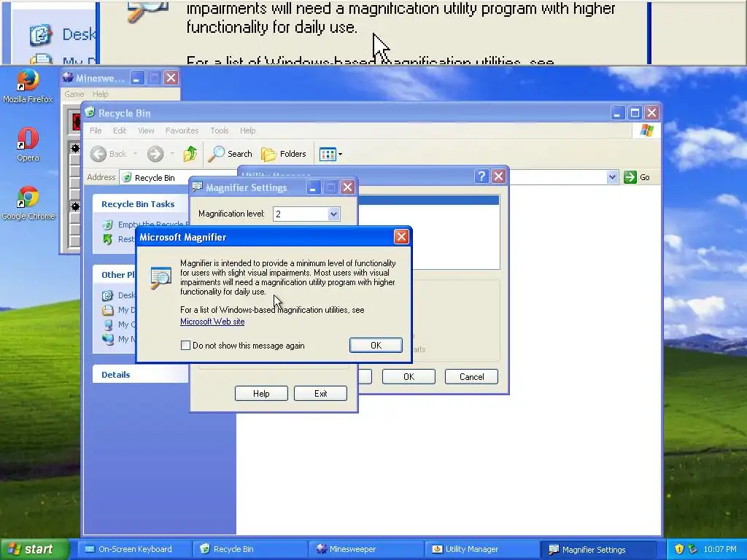Expand Magnification level dropdown
Screen dimensions: 747x560
pyautogui.click(x=333, y=214)
